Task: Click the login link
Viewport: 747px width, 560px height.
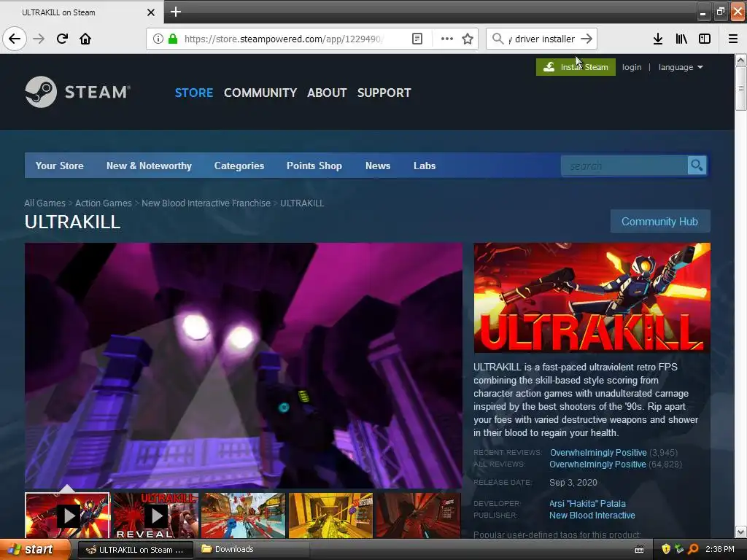Action: [x=632, y=67]
